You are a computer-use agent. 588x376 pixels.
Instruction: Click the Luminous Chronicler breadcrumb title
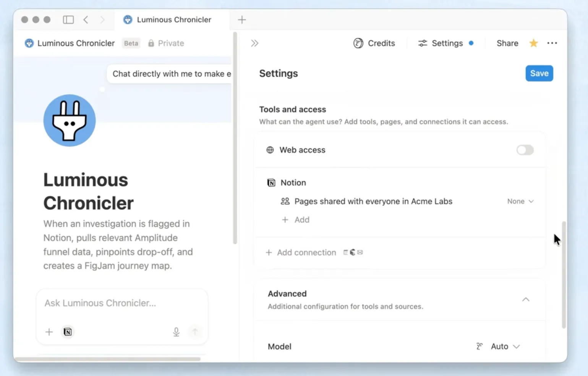[x=76, y=43]
